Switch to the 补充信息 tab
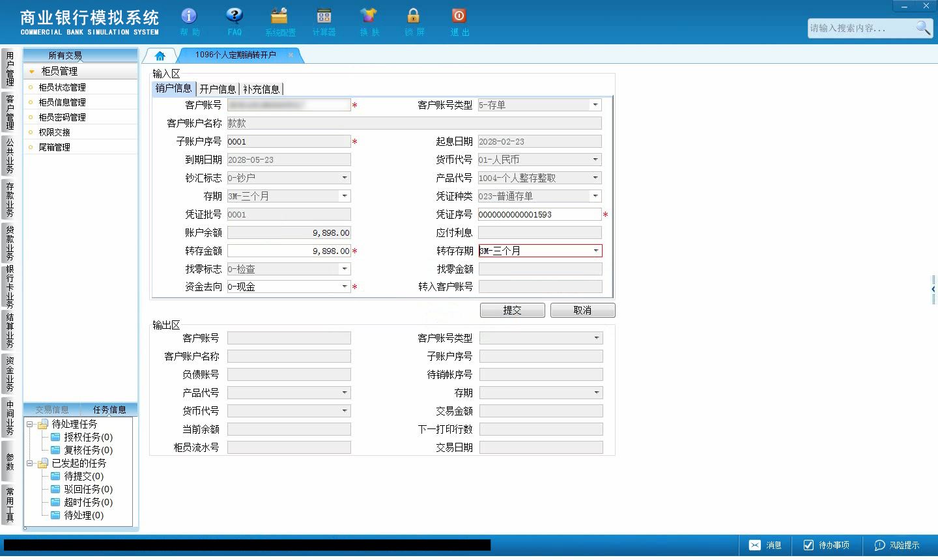938x560 pixels. (x=261, y=89)
